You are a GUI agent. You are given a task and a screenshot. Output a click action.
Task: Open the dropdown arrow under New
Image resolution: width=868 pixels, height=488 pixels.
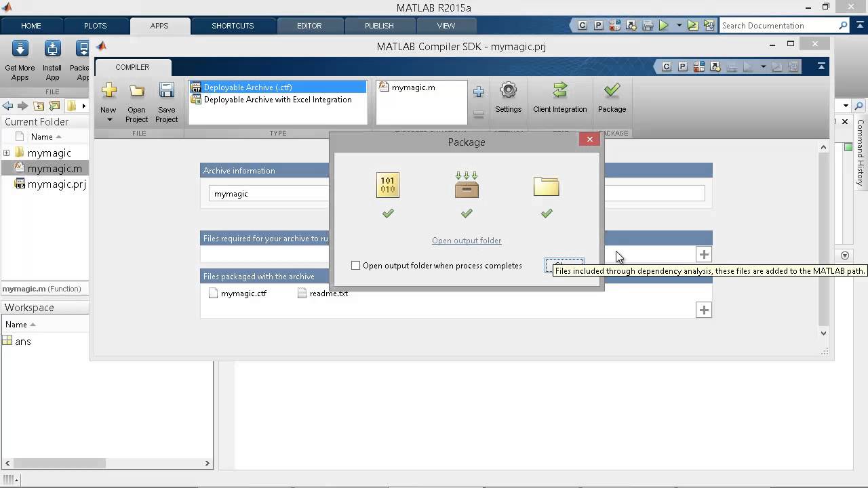click(x=109, y=120)
